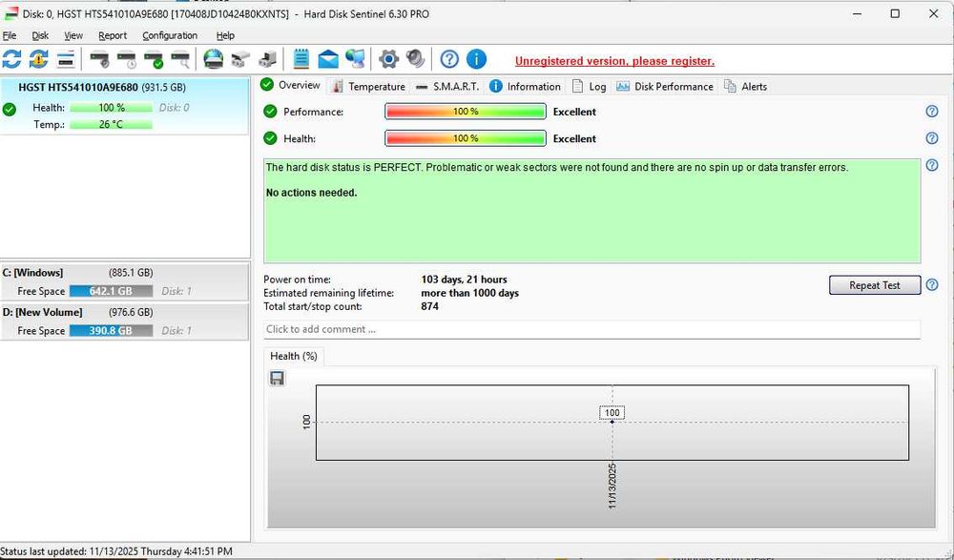The width and height of the screenshot is (954, 560).
Task: Switch to the Information tab
Action: (525, 87)
